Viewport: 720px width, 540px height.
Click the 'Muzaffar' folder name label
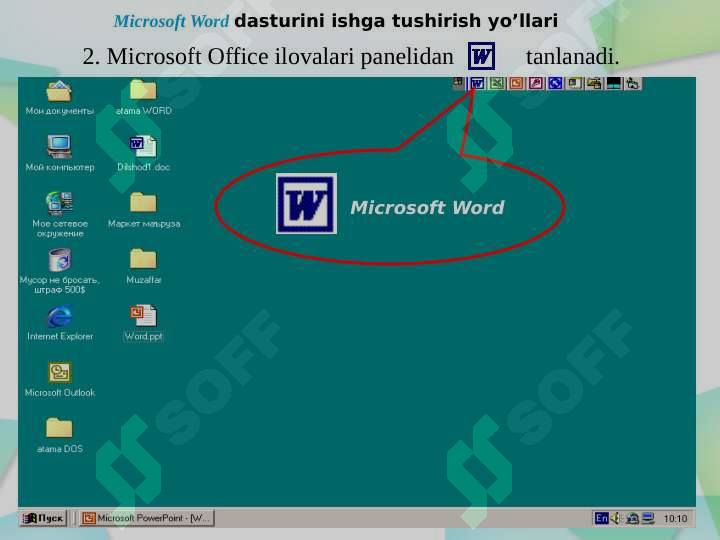tap(144, 280)
